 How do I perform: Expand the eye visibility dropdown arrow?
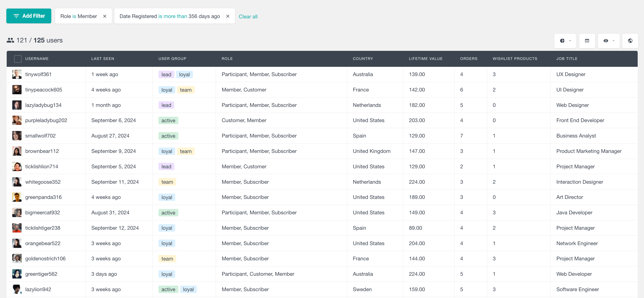coord(614,41)
